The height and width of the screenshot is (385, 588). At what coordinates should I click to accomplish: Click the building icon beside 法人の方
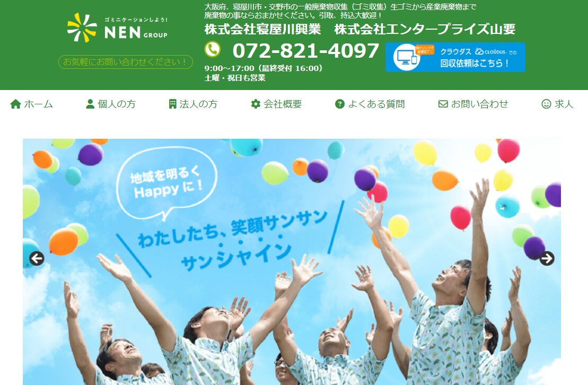coord(172,104)
